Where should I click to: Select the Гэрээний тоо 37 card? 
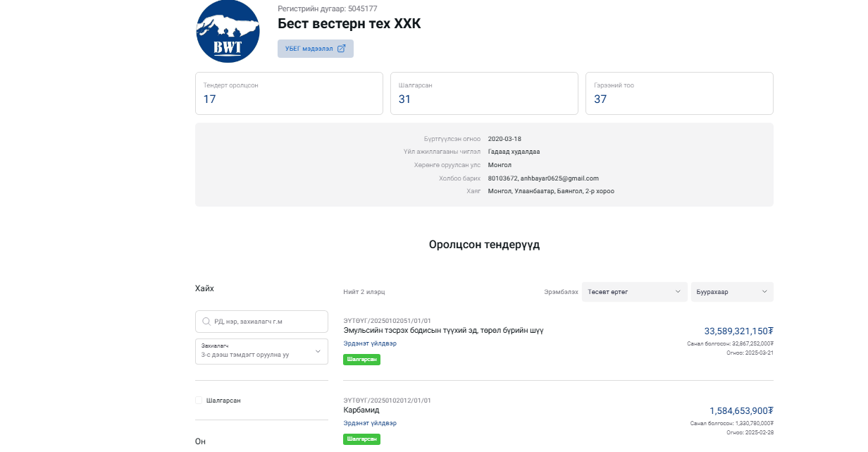click(679, 93)
